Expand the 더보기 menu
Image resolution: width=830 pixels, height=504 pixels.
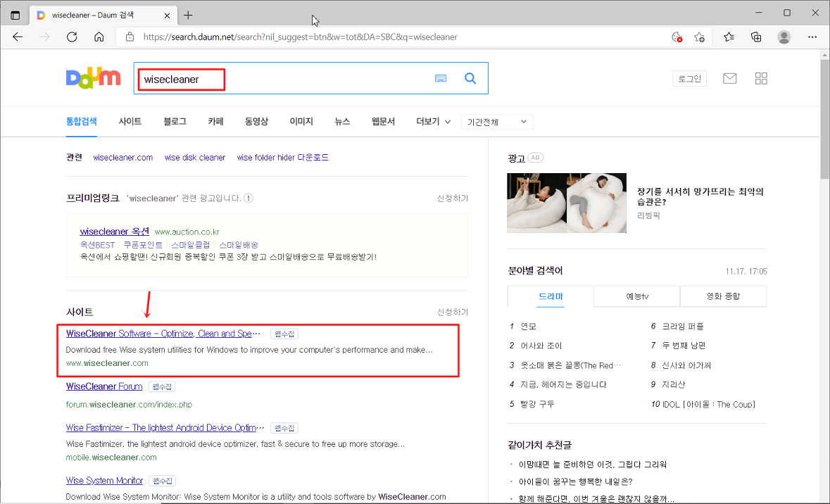433,121
